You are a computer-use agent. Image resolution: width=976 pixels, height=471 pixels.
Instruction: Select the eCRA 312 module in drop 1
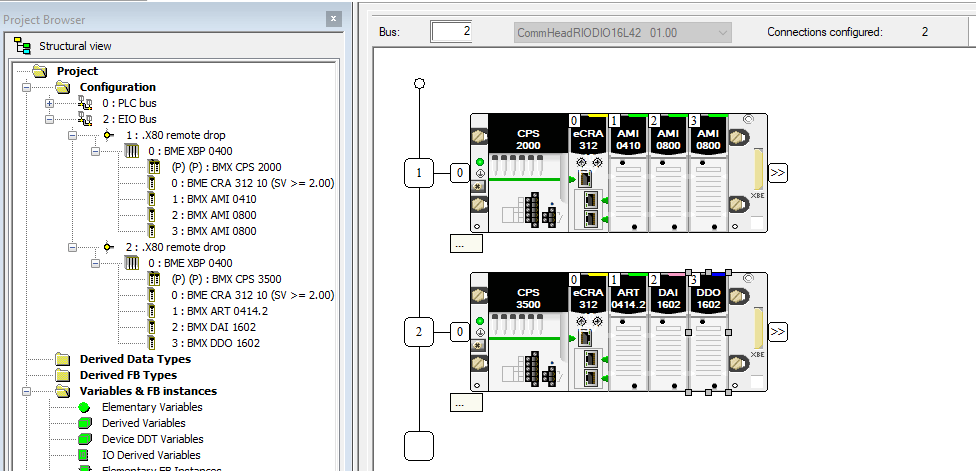587,172
